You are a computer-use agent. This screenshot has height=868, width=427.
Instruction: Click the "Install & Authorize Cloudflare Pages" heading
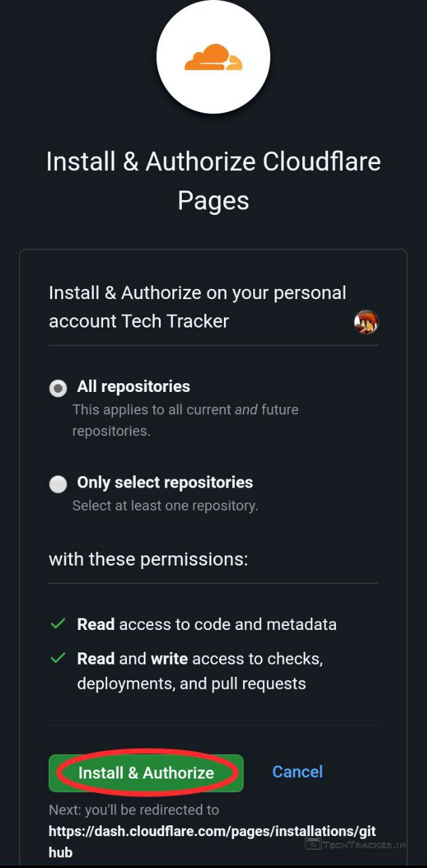click(x=213, y=180)
